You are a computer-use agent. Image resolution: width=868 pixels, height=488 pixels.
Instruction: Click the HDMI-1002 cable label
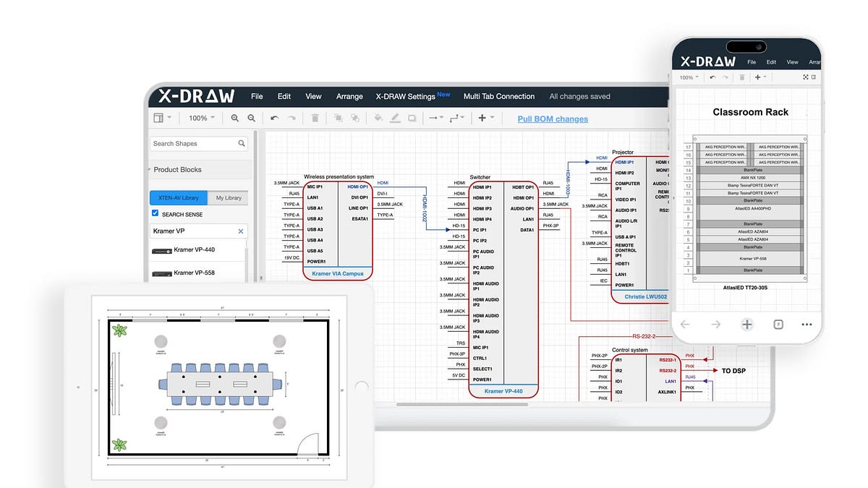[x=425, y=208]
